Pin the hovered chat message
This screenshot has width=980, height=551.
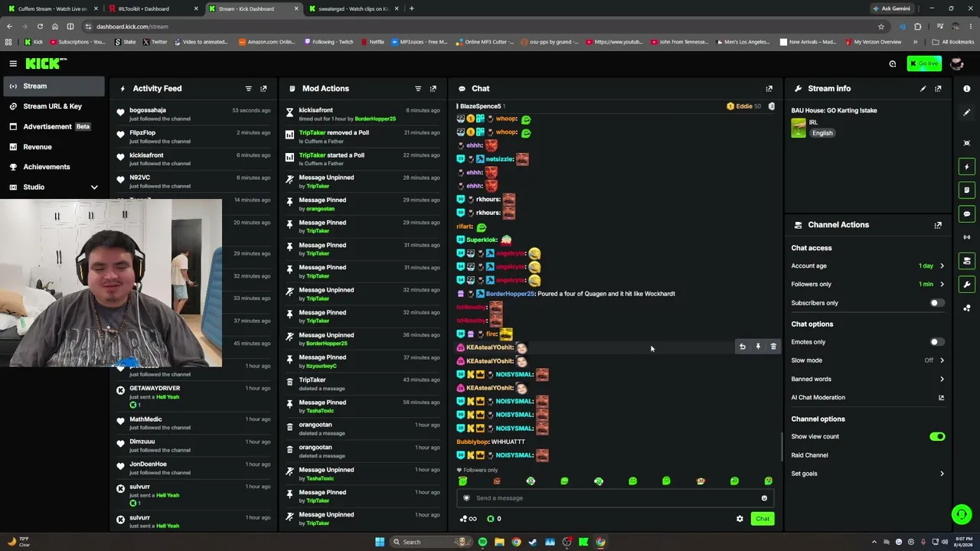click(x=758, y=347)
